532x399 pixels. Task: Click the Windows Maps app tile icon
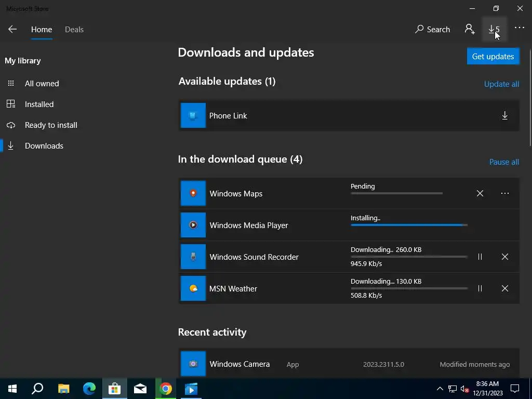193,193
